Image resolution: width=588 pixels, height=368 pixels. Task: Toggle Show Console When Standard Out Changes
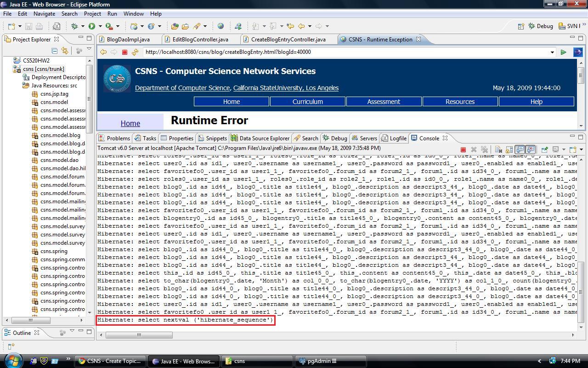520,149
